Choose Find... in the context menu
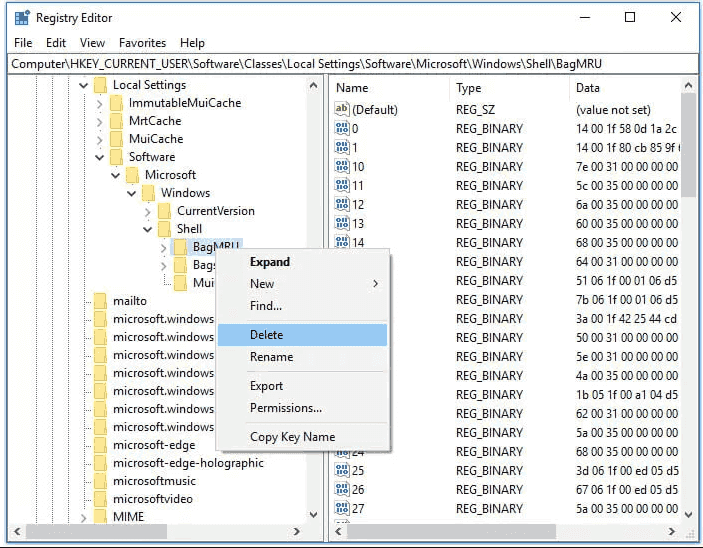The width and height of the screenshot is (703, 548). 302,306
